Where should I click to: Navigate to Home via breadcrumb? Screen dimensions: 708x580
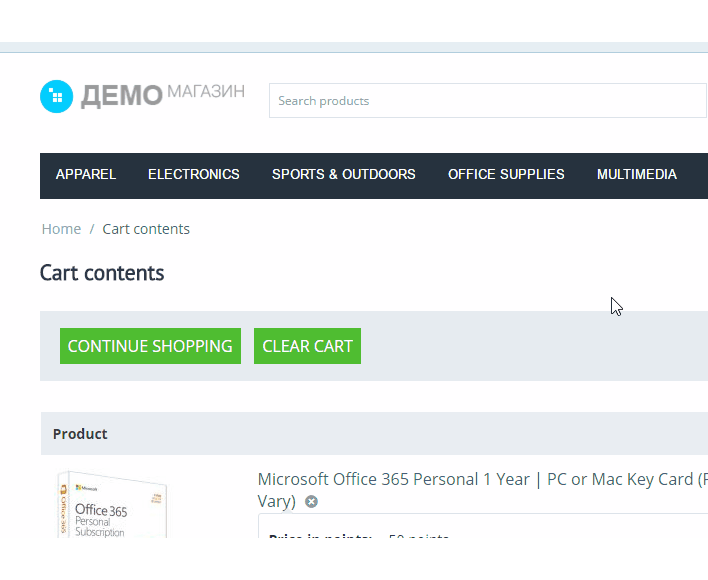61,229
